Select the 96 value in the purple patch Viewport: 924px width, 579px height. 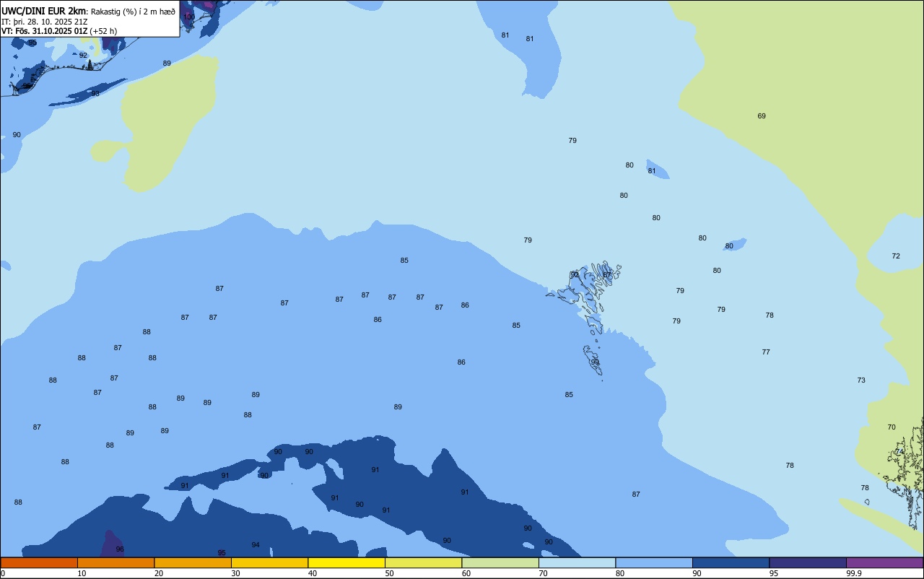point(120,549)
